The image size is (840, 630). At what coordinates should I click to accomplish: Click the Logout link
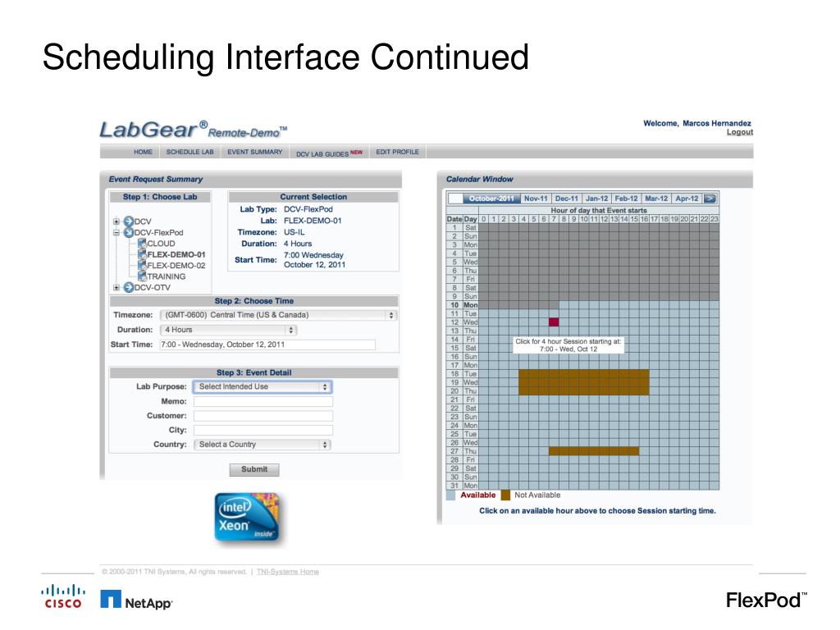coord(739,132)
